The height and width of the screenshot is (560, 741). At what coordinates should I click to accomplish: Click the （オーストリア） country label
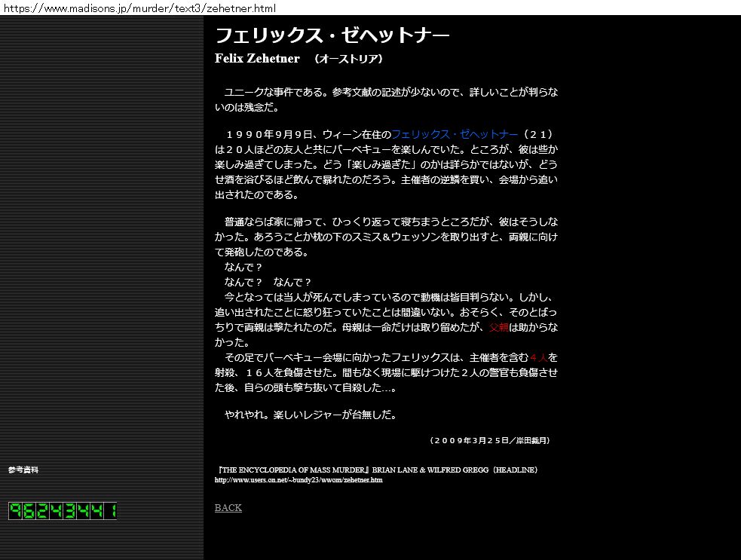(x=348, y=59)
